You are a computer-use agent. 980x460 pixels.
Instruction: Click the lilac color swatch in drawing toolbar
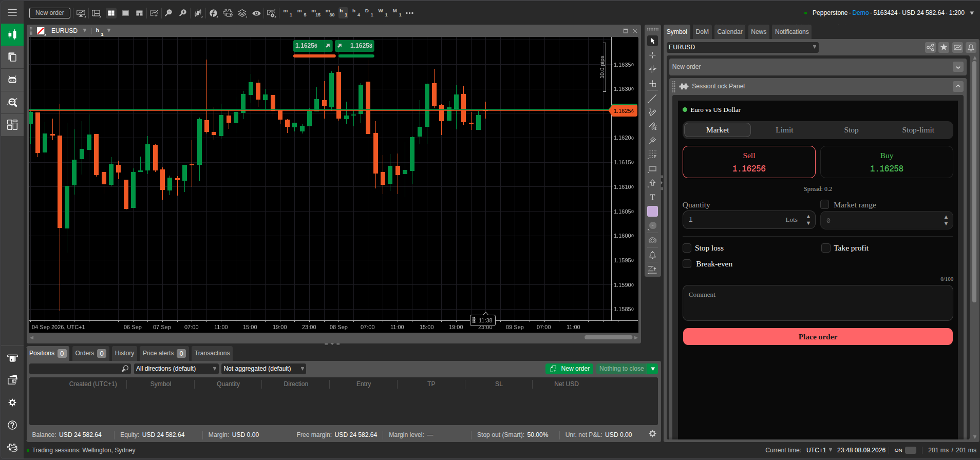(652, 211)
